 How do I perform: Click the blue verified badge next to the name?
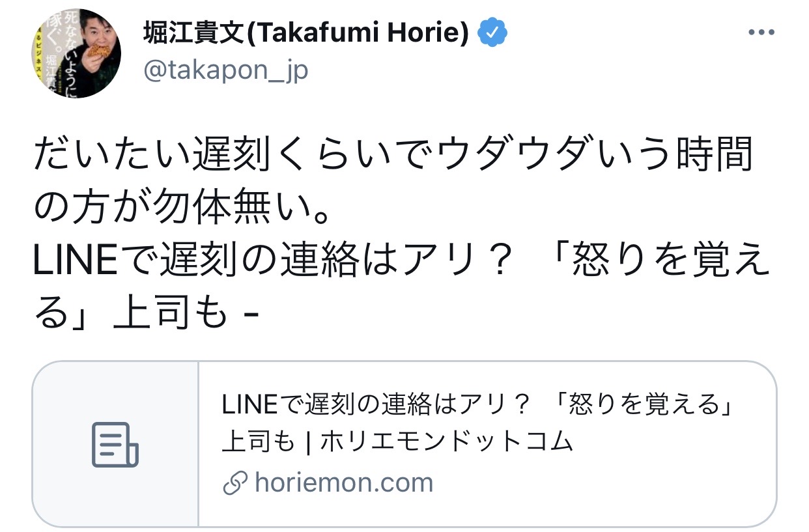click(x=494, y=34)
